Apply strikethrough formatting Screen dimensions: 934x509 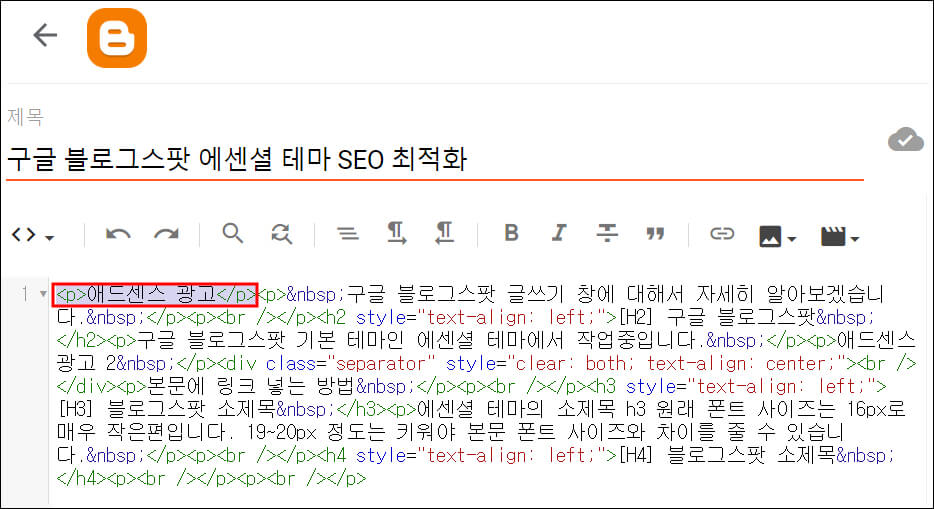point(607,233)
